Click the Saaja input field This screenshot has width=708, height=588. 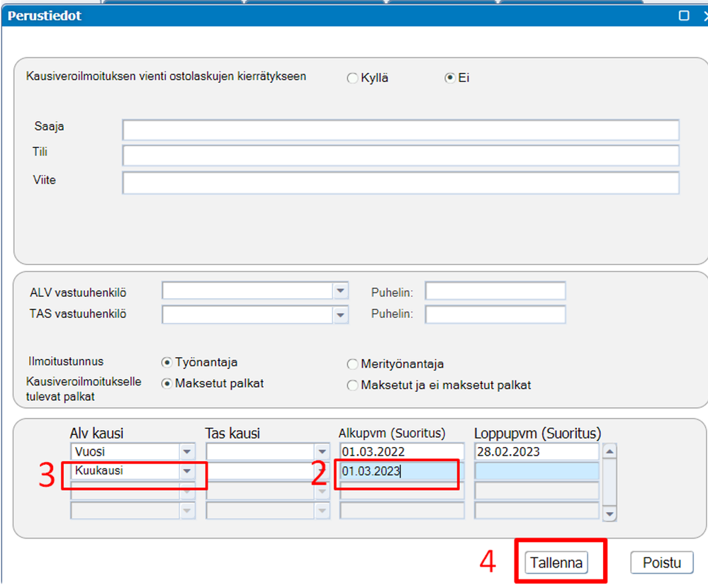point(400,130)
